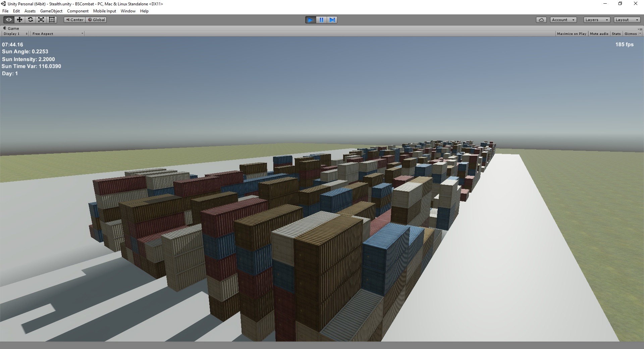Toggle pivot mode Center button

74,20
